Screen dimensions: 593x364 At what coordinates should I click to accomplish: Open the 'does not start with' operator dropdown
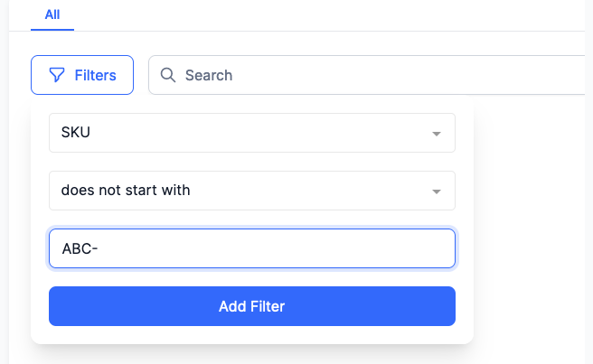tap(252, 191)
